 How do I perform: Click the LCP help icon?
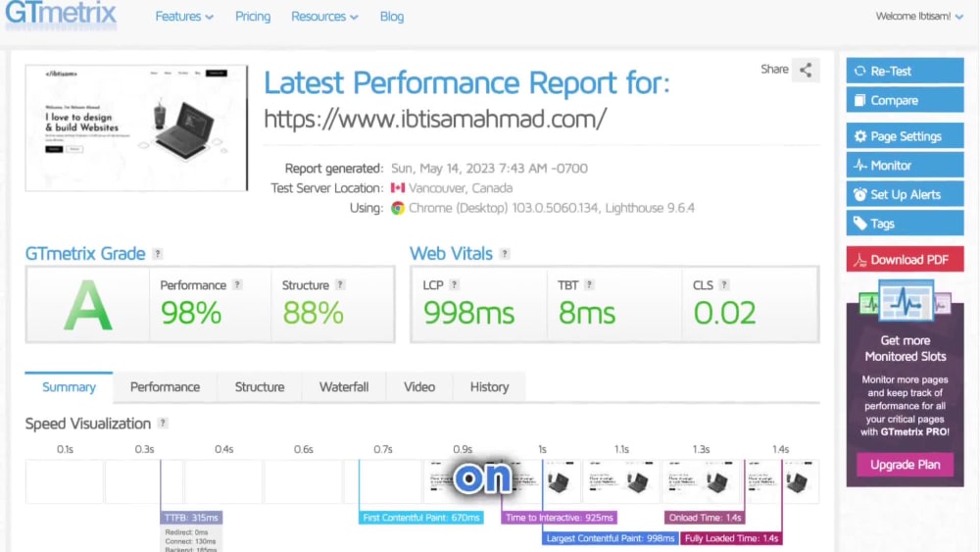455,285
